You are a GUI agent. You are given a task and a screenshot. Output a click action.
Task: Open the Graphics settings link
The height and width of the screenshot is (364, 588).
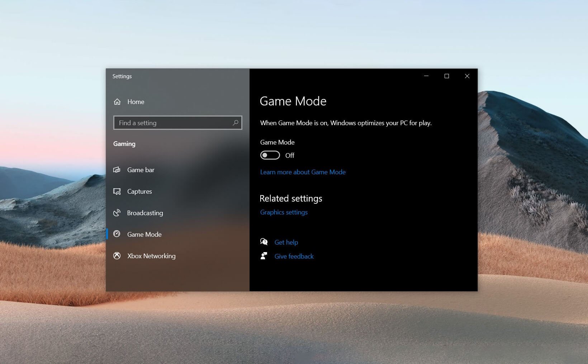[284, 212]
